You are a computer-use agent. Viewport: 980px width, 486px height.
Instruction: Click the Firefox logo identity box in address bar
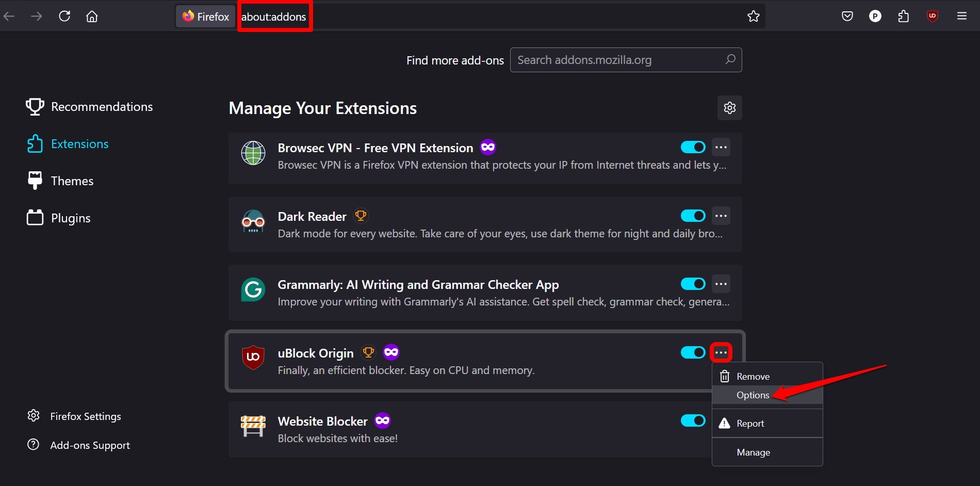pyautogui.click(x=206, y=17)
